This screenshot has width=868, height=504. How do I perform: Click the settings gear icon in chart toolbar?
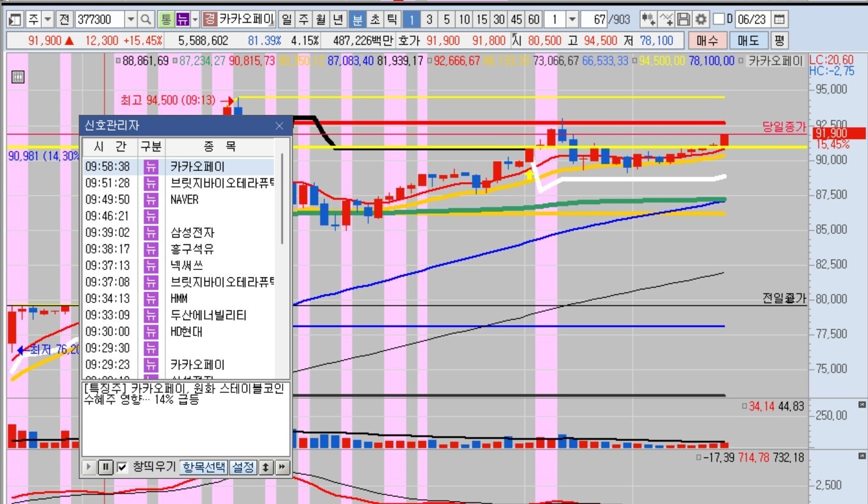click(x=701, y=20)
